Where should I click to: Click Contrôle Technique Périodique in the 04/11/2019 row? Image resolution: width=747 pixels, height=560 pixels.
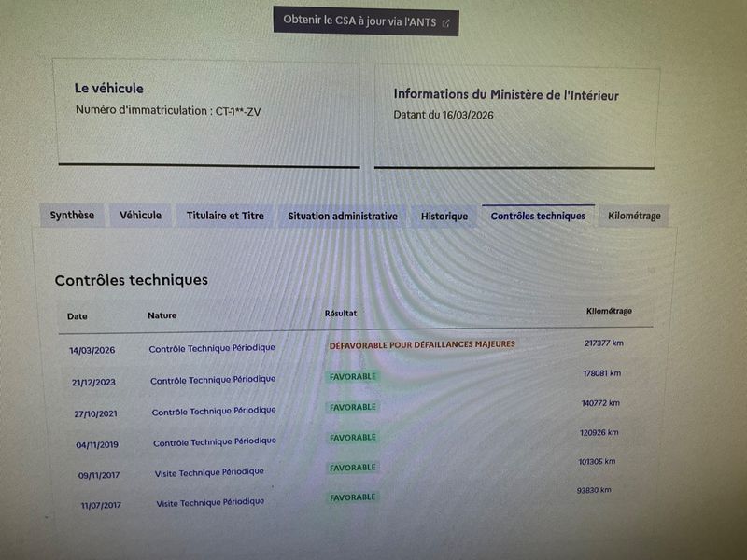click(x=215, y=441)
